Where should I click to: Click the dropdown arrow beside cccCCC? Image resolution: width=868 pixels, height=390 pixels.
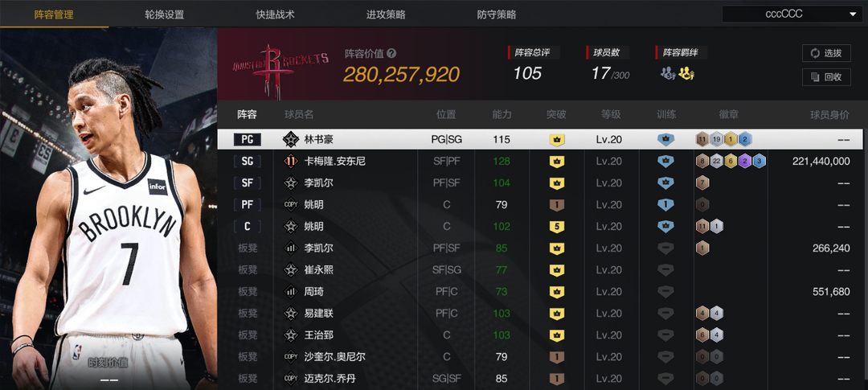pos(853,14)
